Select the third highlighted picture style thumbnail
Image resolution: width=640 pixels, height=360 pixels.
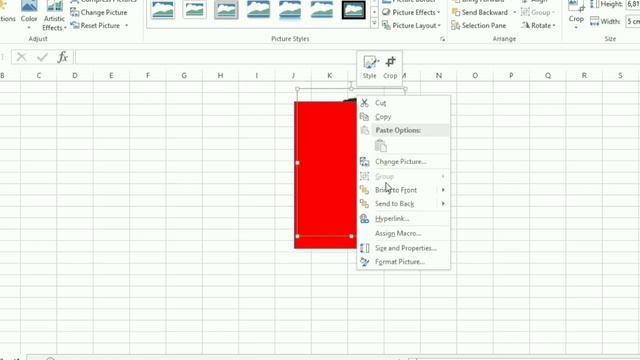[x=226, y=9]
